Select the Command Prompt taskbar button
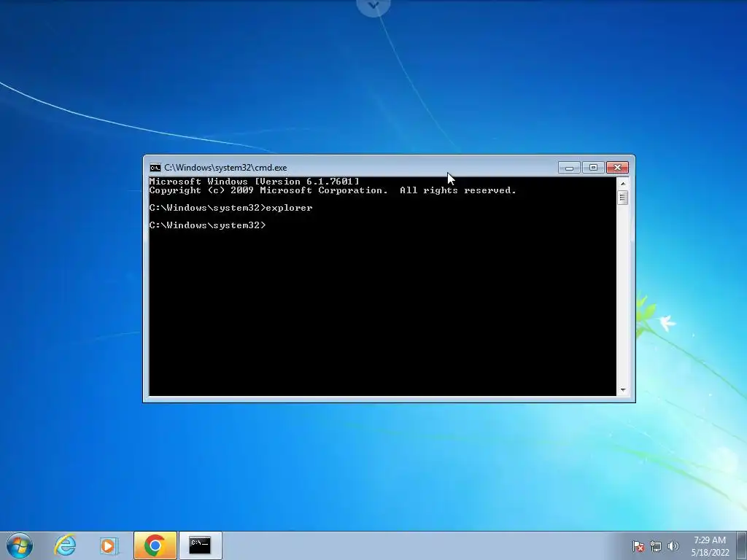The width and height of the screenshot is (747, 560). click(x=200, y=545)
